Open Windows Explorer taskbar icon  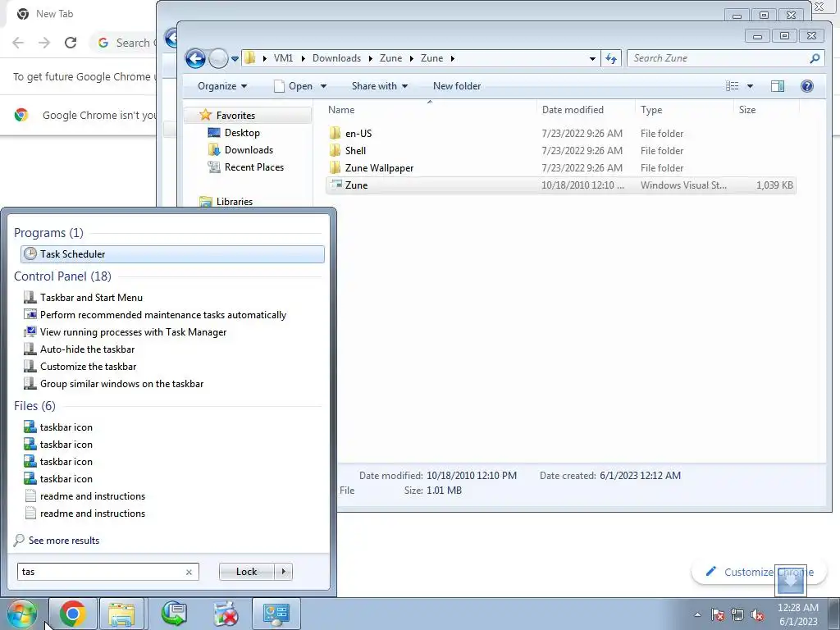point(121,614)
